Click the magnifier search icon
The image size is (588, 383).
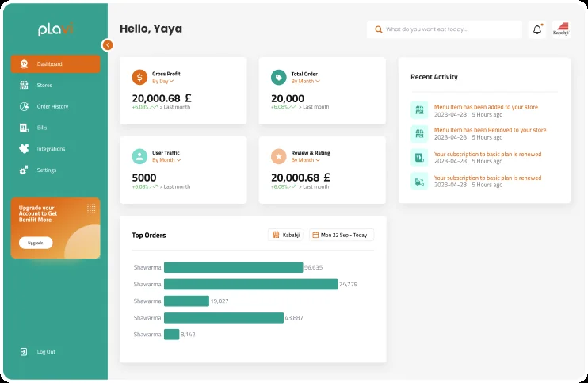pyautogui.click(x=379, y=29)
